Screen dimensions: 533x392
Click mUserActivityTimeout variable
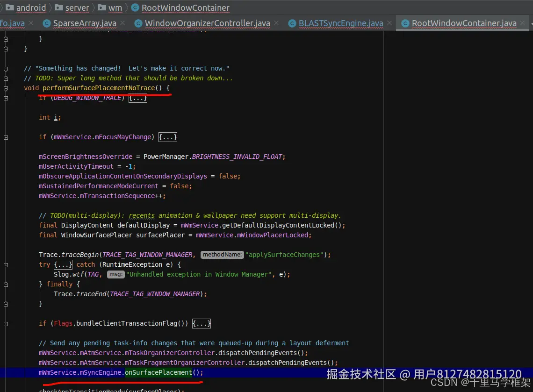pos(76,166)
